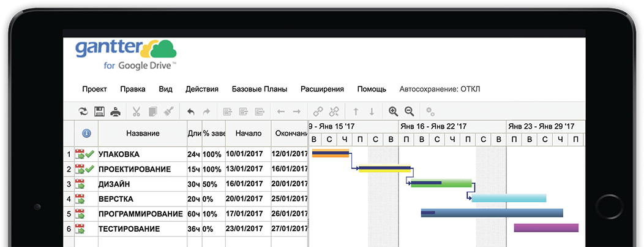Select row number 4
This screenshot has height=247, width=644.
point(69,199)
